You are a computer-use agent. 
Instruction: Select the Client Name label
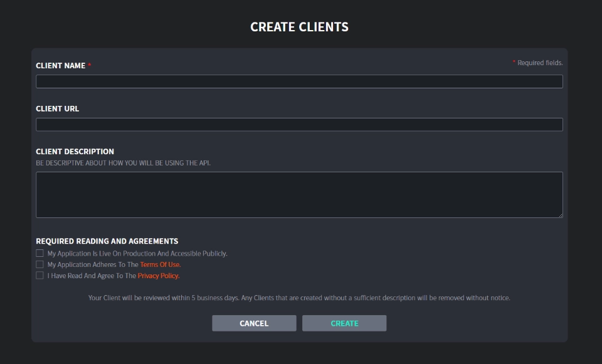[61, 66]
